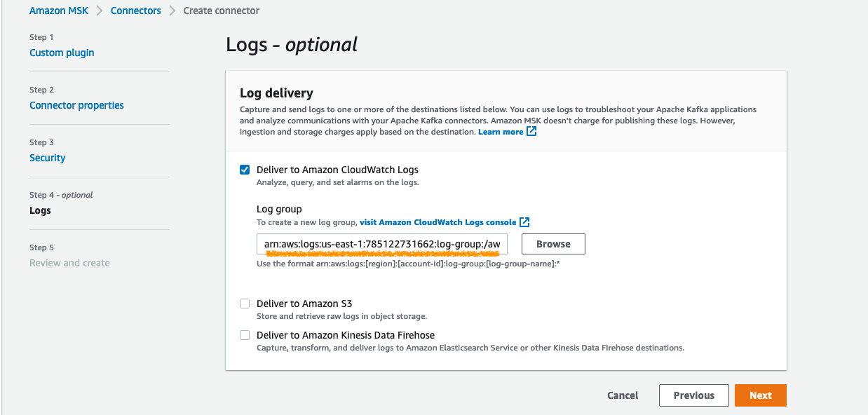Proceed with the Next button

(761, 395)
